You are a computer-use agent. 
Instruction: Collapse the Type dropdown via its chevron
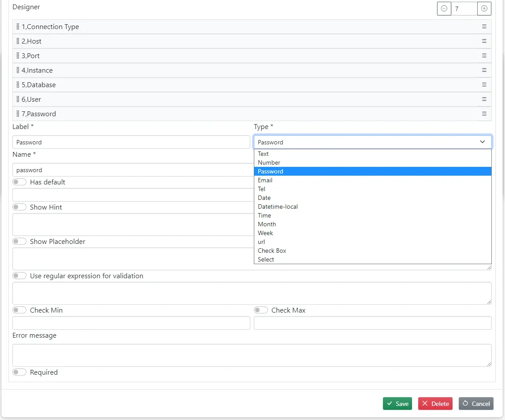pos(483,142)
